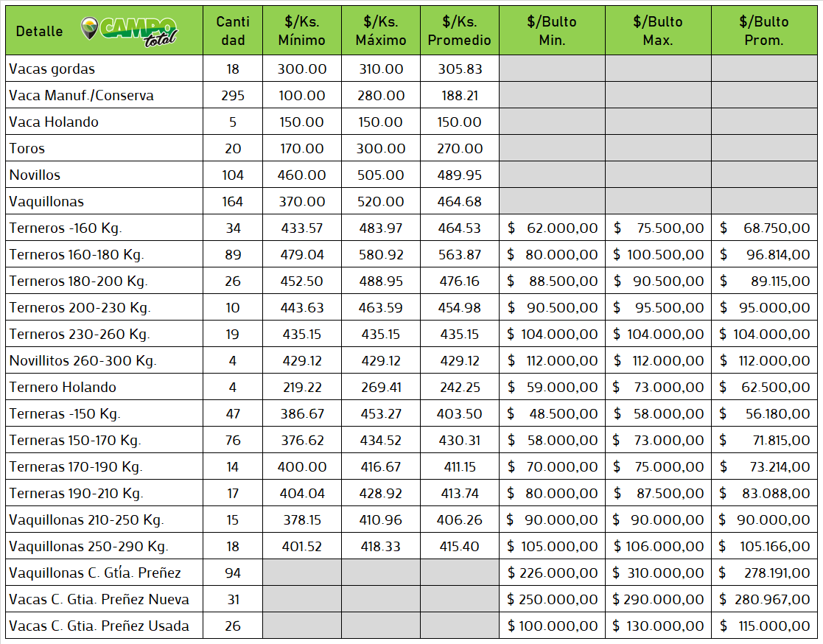Click the $/Bulto Min. header
The image size is (823, 644).
(x=552, y=31)
